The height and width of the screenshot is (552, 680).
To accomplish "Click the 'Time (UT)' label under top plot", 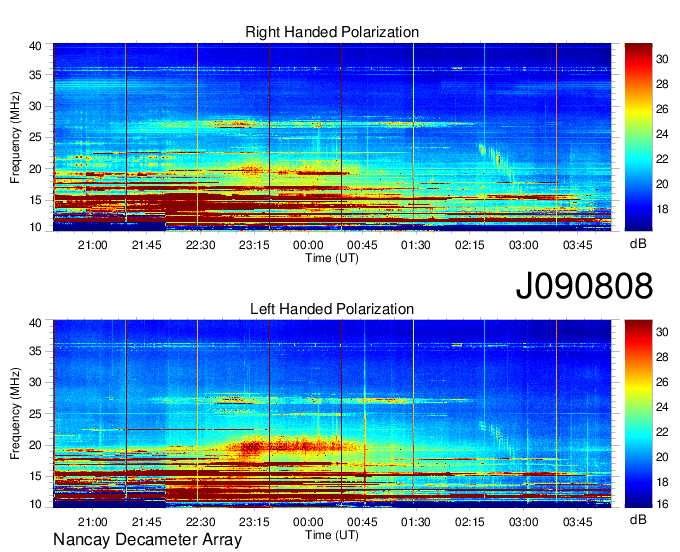I will tap(332, 258).
